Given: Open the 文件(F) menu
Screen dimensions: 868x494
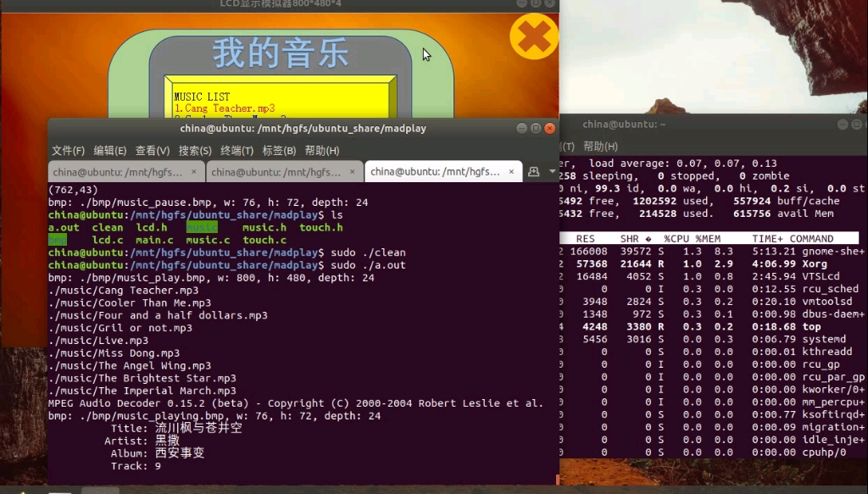Looking at the screenshot, I should point(68,151).
